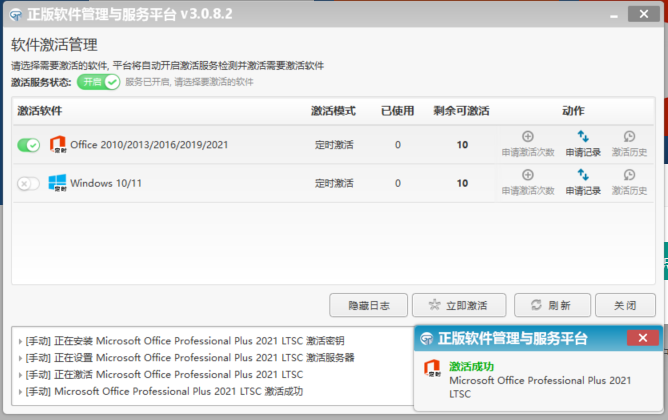Click the Windows 10/11 logo icon
The width and height of the screenshot is (668, 420).
(x=58, y=183)
